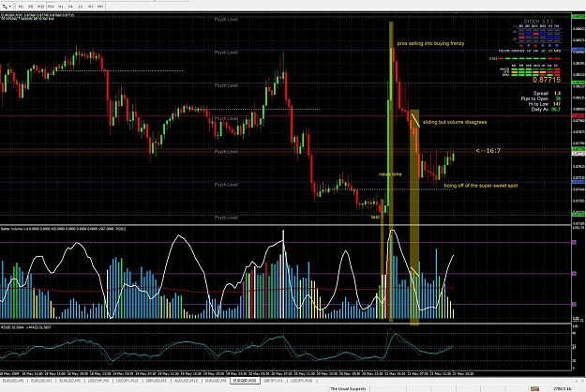Click the chart tabs scroll-right arrow
The width and height of the screenshot is (586, 392).
click(x=582, y=381)
